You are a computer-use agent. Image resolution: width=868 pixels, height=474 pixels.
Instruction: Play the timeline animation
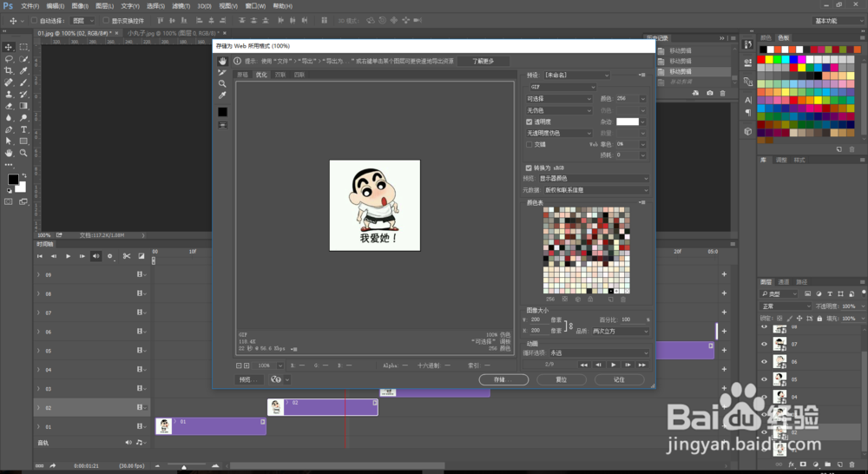point(68,256)
